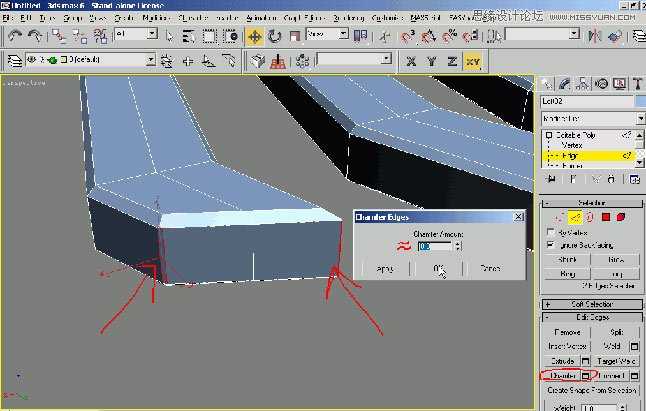
Task: Open the empty dropdown in the second toolbar
Action: [x=386, y=59]
